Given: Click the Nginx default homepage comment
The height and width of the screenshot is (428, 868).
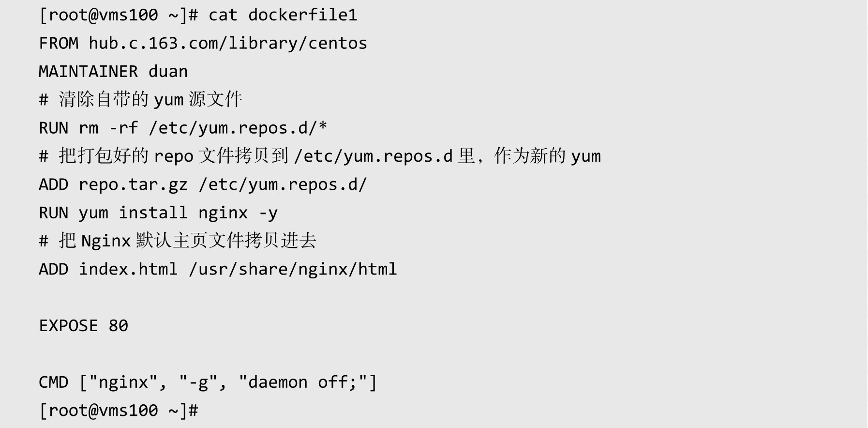Looking at the screenshot, I should click(178, 241).
